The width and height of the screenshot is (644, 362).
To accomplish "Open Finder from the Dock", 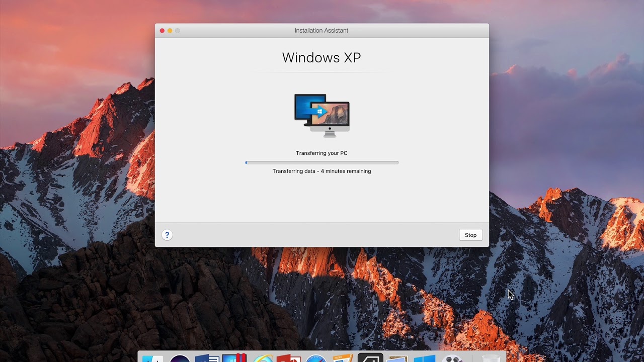I will tap(152, 358).
